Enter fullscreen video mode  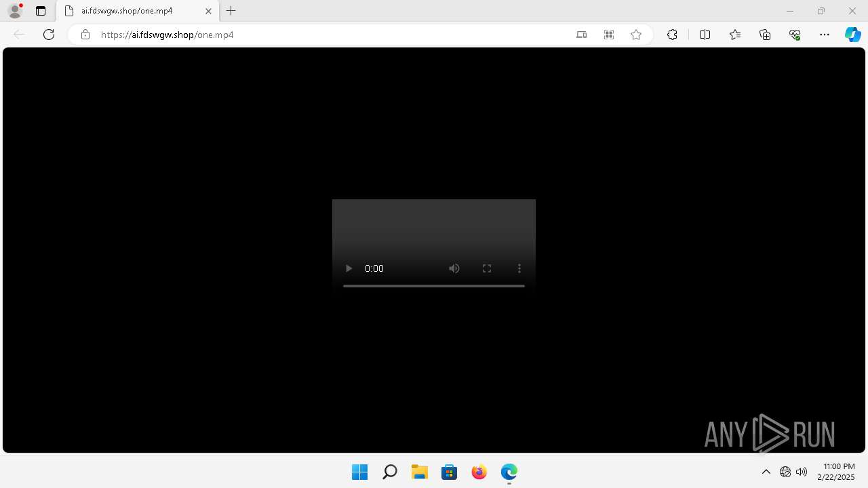[487, 268]
